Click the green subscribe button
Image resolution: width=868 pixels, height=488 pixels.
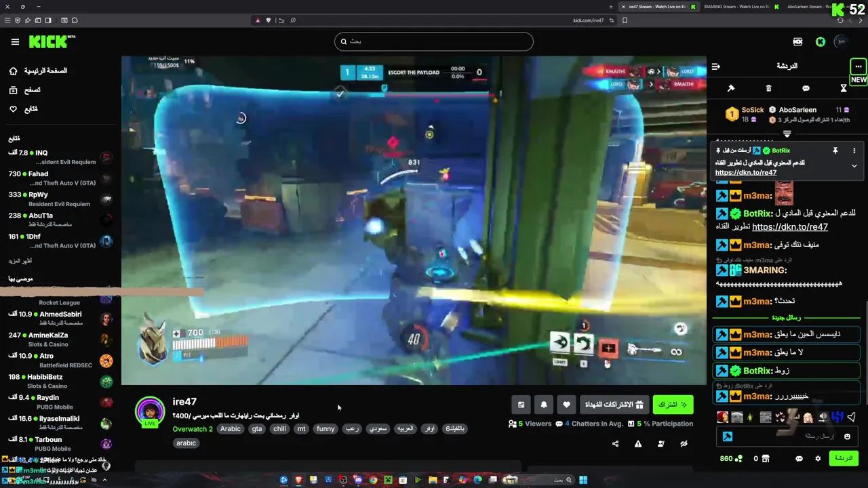click(x=673, y=405)
